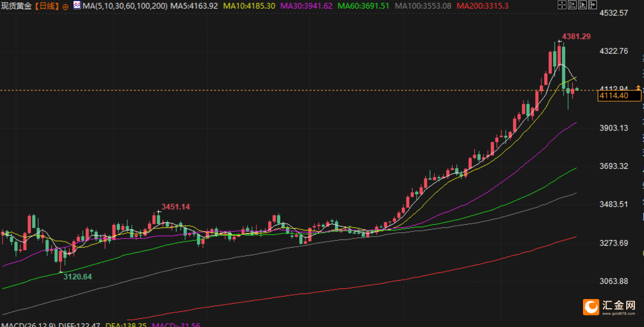Screen dimensions: 644x327
Task: Click the MA5:4163.92 value
Action: click(x=194, y=6)
